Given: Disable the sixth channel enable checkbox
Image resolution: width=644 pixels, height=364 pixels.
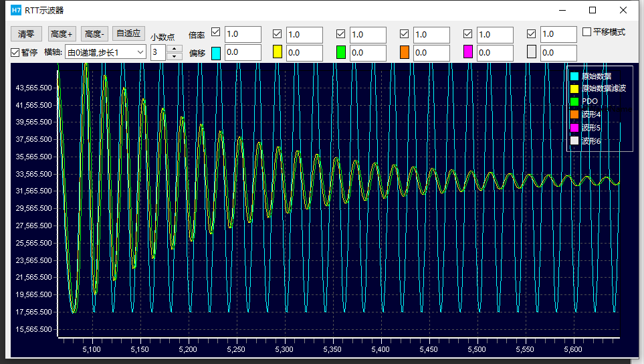Looking at the screenshot, I should point(532,33).
